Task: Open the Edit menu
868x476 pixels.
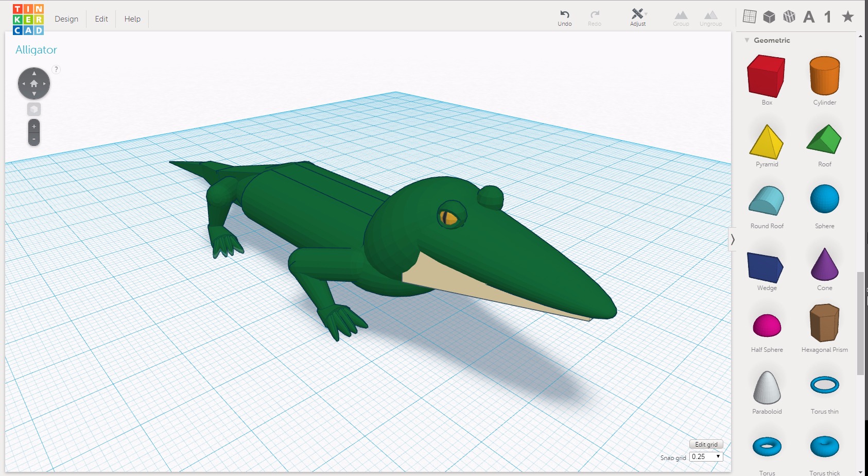Action: pos(101,19)
